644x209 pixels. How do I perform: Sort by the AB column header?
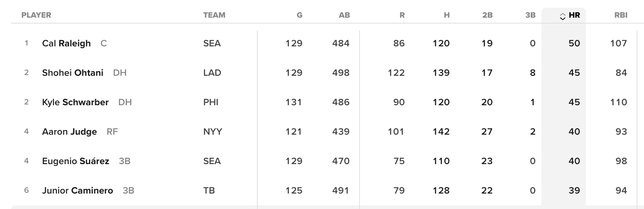tap(344, 15)
